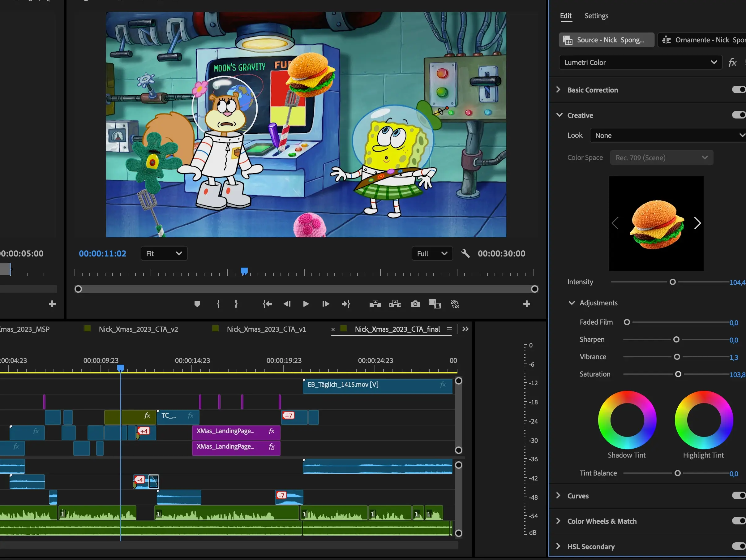The height and width of the screenshot is (560, 746).
Task: Expand Color Wheels & Match section
Action: coord(558,520)
